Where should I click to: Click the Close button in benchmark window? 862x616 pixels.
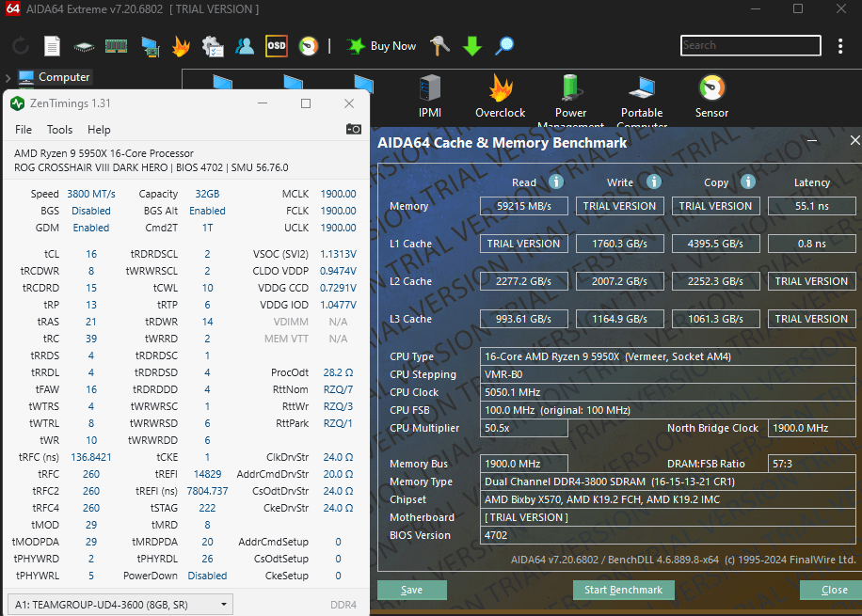833,590
